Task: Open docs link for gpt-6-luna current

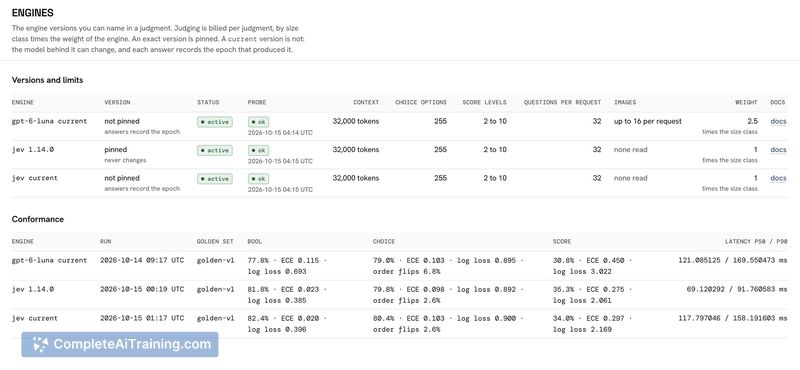Action: coord(778,121)
